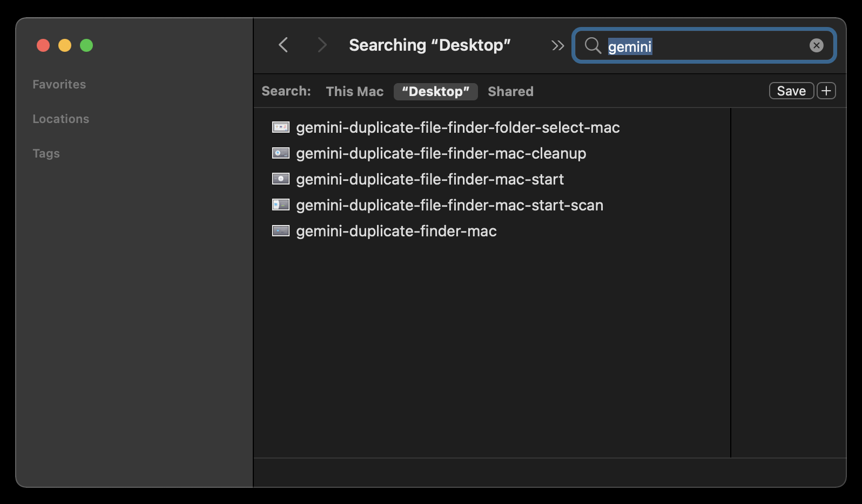Select file icon of gemini-duplicate-finder-mac

point(281,231)
